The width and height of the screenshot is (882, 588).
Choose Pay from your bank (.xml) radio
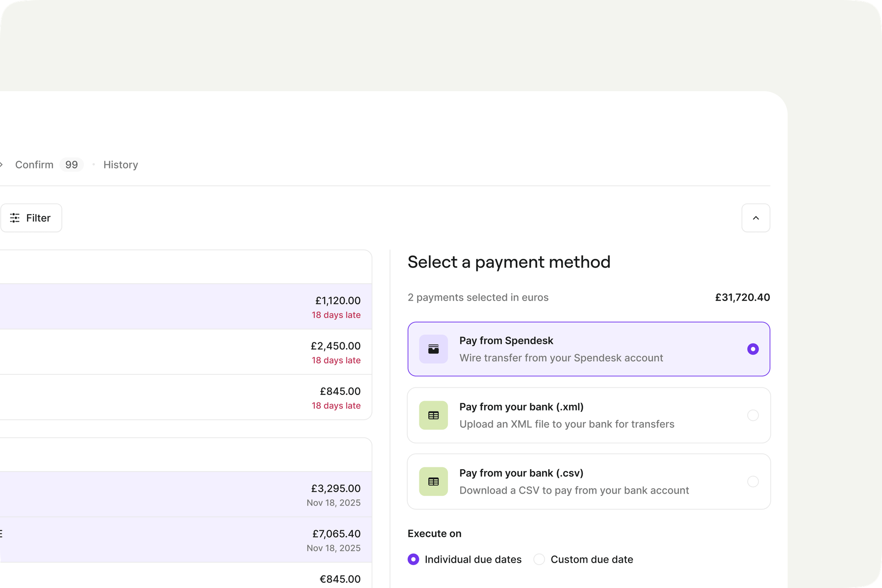click(x=752, y=415)
